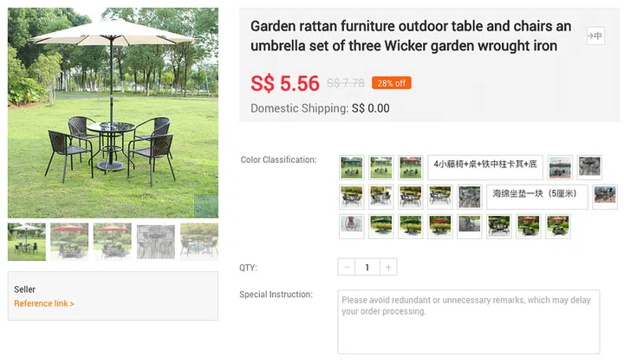Click the large main product photo
This screenshot has height=364, width=624.
click(113, 113)
